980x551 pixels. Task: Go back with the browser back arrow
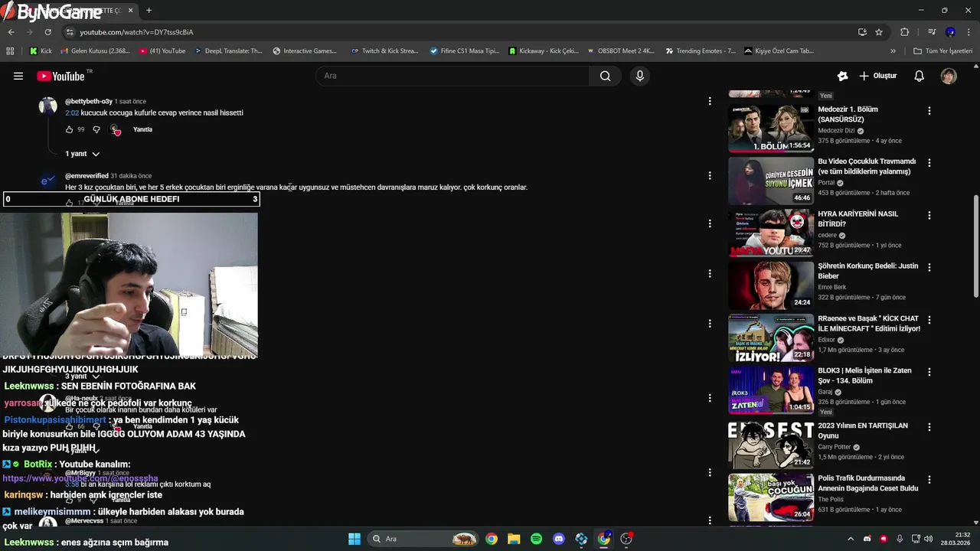tap(11, 32)
